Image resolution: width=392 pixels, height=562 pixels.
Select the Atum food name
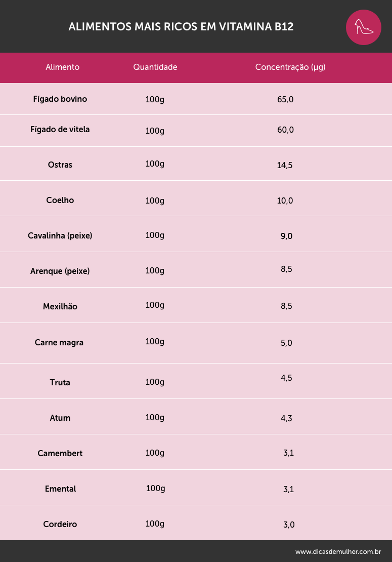pos(60,418)
